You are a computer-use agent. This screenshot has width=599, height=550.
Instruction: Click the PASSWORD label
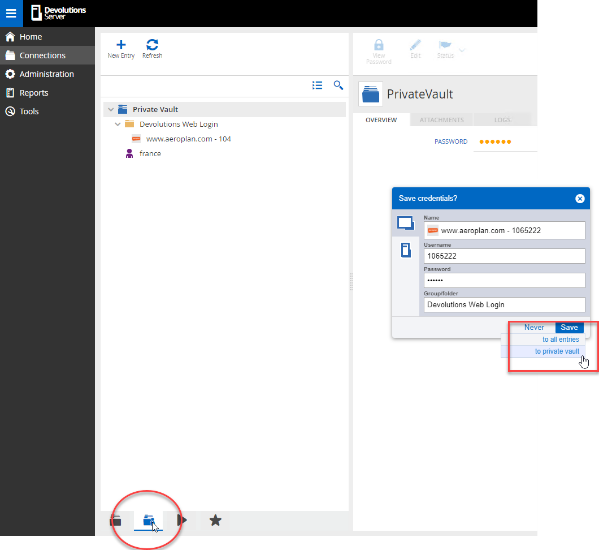coord(451,142)
